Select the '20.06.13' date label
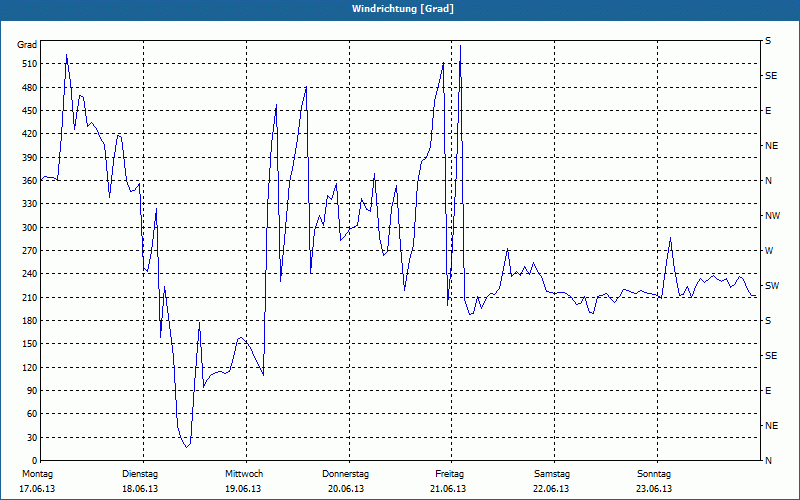Screen dimensions: 800x500 346,489
